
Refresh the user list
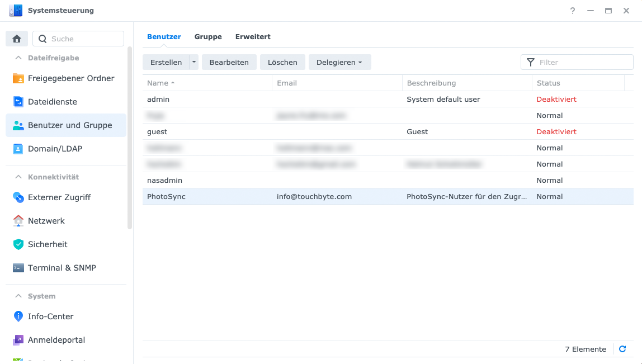[x=622, y=349]
